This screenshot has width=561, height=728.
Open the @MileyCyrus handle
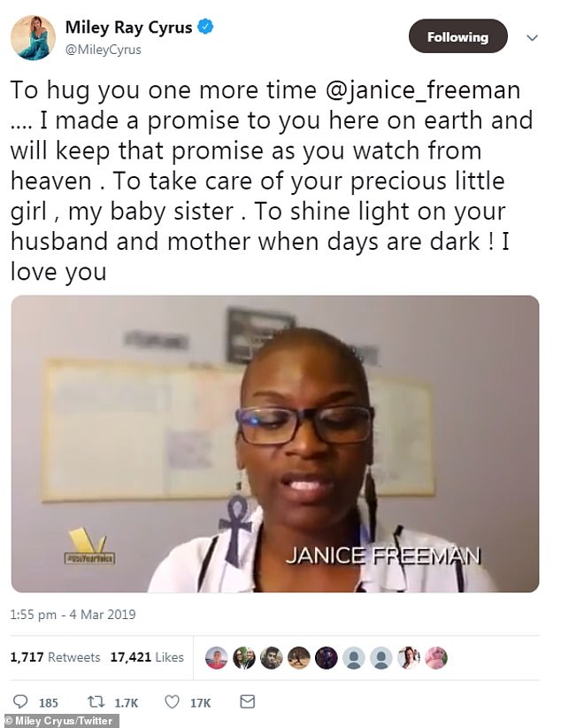(103, 50)
